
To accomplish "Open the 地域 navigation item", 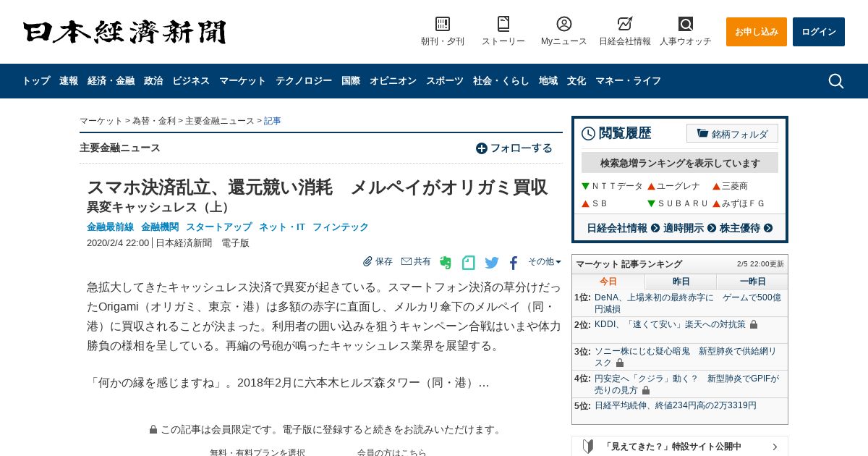I will pyautogui.click(x=548, y=81).
